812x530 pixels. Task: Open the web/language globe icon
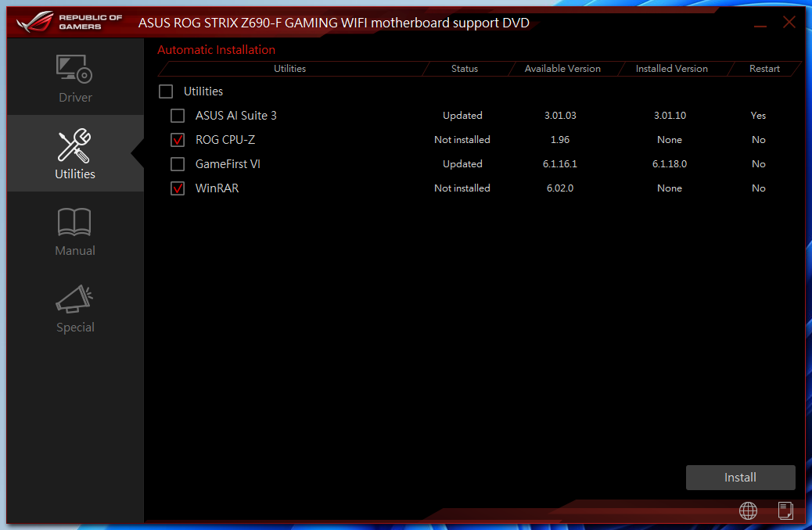tap(748, 510)
